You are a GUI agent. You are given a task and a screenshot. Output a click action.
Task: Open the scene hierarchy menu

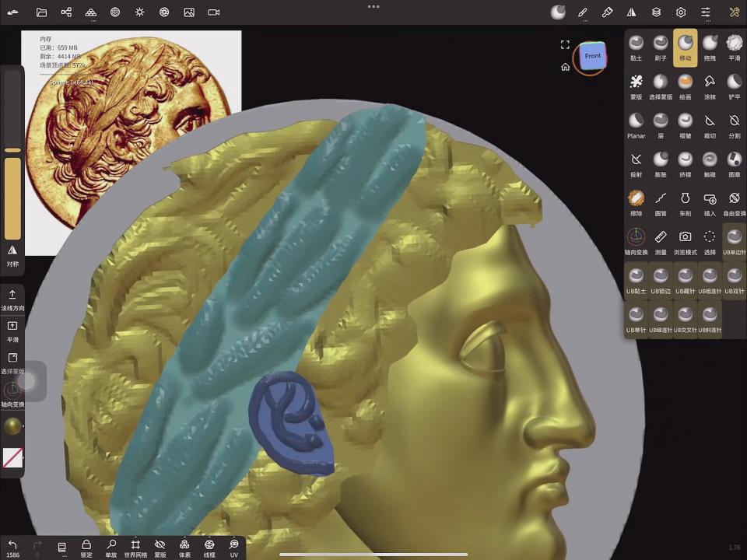coord(66,12)
